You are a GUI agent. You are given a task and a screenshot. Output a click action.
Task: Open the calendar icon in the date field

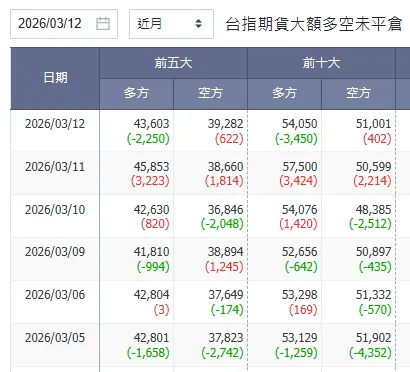coord(103,24)
